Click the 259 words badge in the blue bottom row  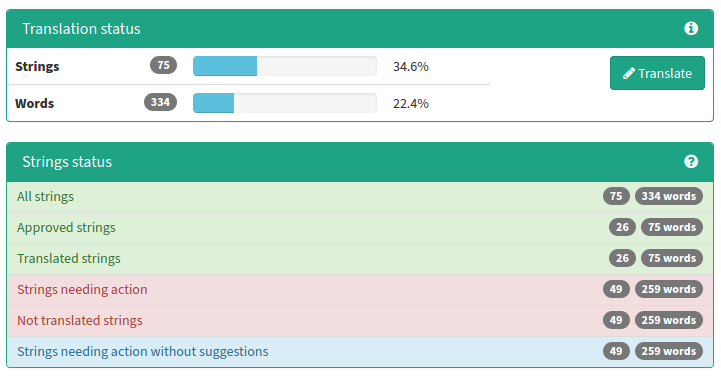pyautogui.click(x=669, y=351)
